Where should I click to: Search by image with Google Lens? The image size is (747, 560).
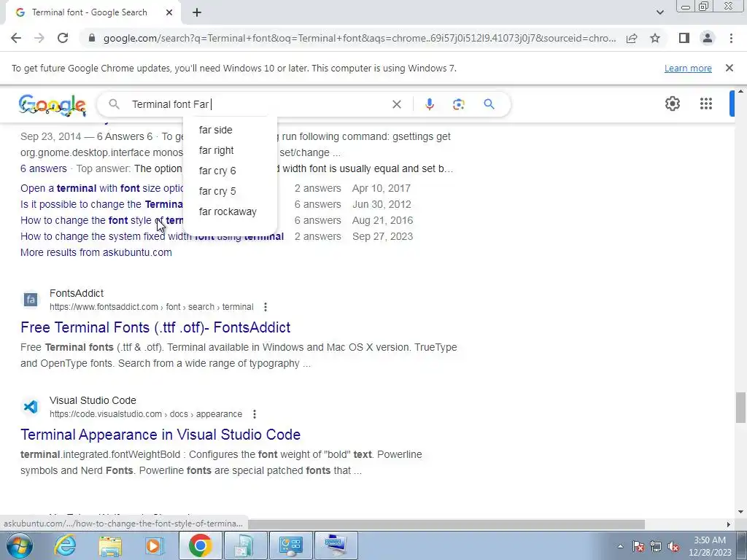click(458, 104)
